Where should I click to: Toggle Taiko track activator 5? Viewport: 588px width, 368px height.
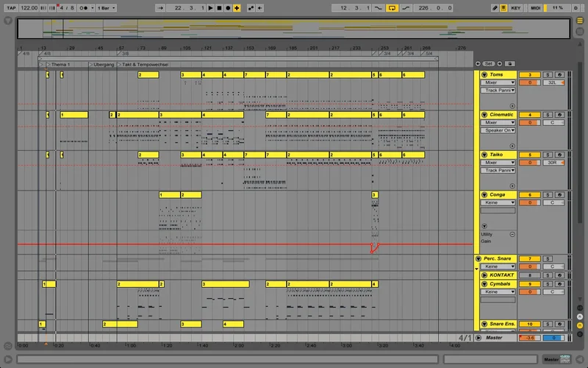click(x=529, y=155)
